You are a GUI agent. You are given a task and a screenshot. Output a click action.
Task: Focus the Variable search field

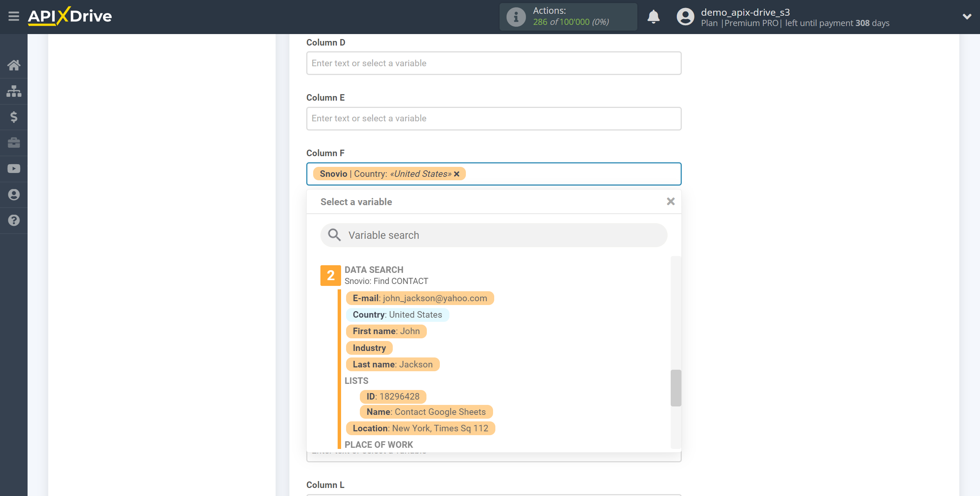coord(494,235)
